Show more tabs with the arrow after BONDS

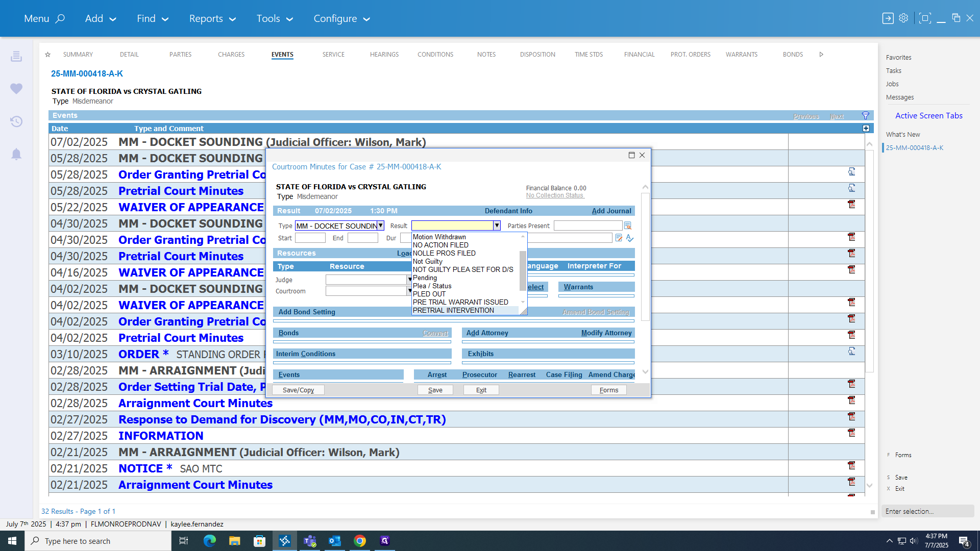coord(821,55)
